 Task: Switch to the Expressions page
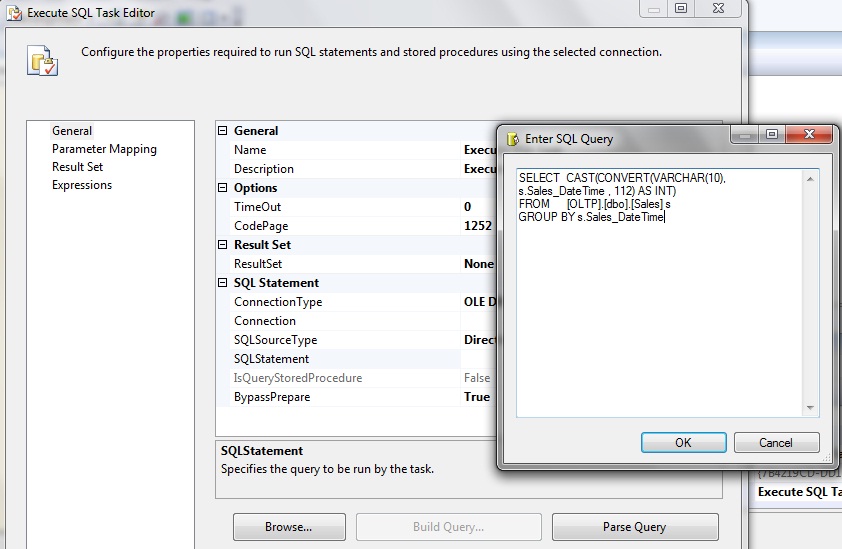coord(82,185)
